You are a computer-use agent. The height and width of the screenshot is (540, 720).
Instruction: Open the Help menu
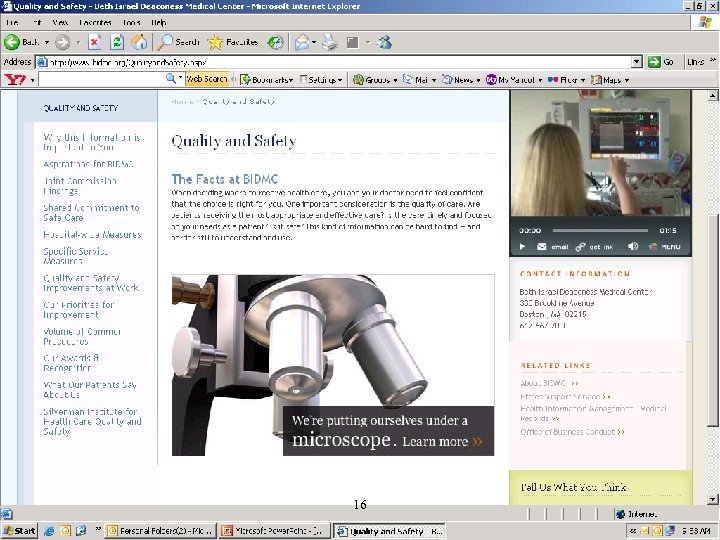pos(158,22)
